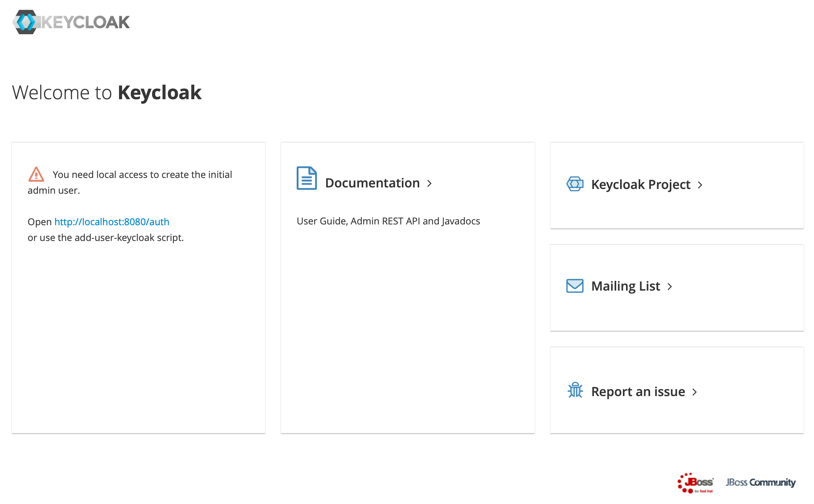This screenshot has width=814, height=504.
Task: Click the Mailing List envelope icon
Action: [x=575, y=286]
